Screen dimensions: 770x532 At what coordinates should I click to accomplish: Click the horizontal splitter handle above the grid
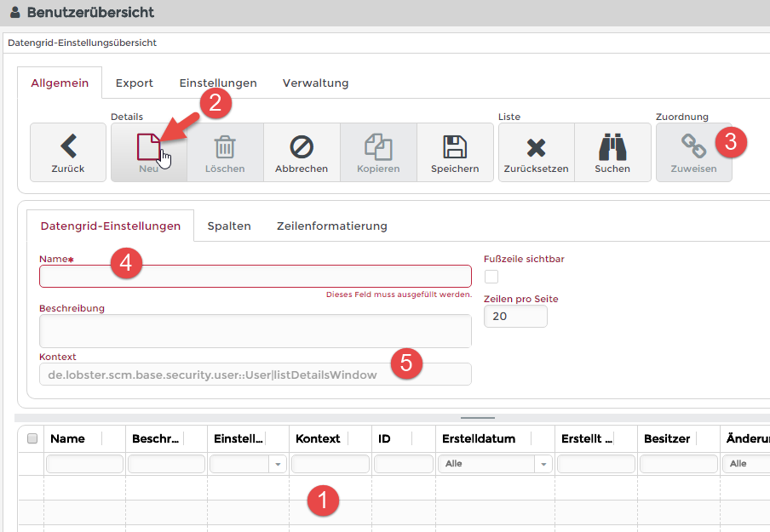477,418
